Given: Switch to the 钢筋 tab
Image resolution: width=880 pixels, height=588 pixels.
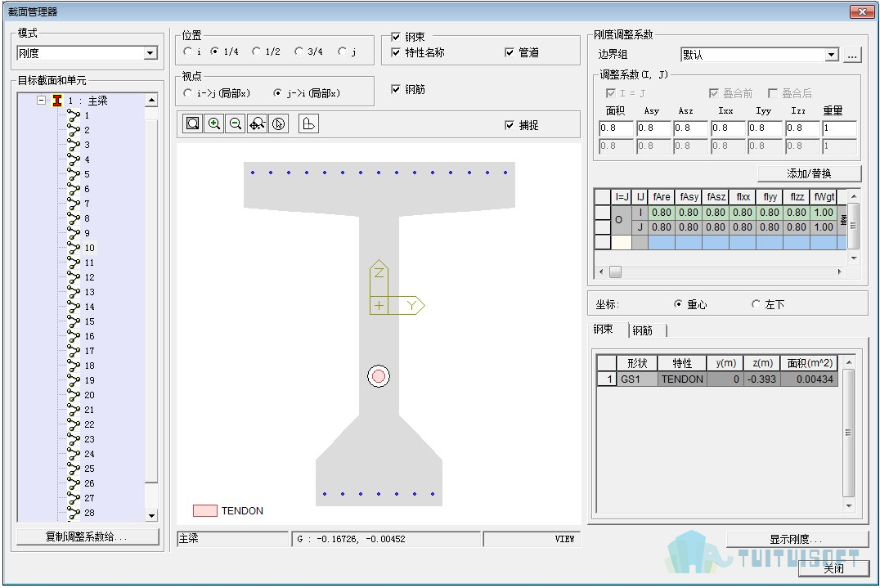Looking at the screenshot, I should point(643,330).
